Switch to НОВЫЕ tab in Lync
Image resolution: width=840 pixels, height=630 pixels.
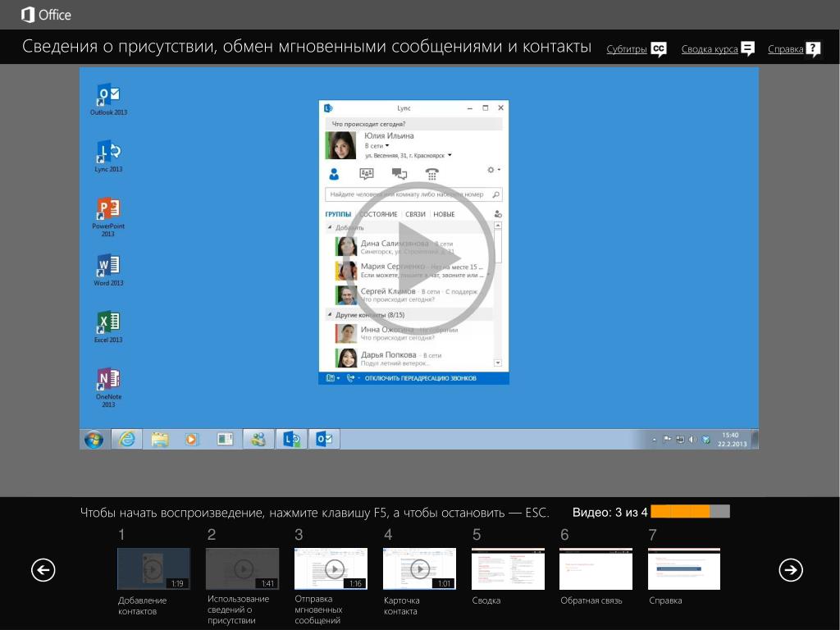[x=444, y=214]
